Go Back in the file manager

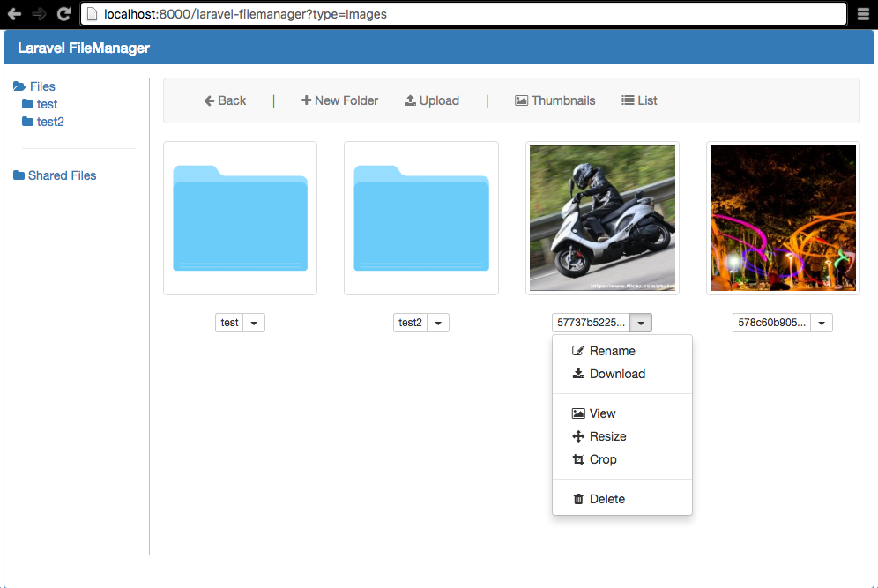(x=225, y=100)
